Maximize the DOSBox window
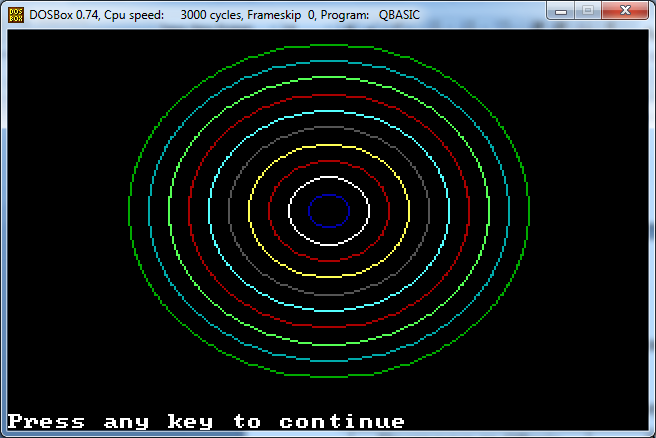Screen dimensions: 656x438 588,11
